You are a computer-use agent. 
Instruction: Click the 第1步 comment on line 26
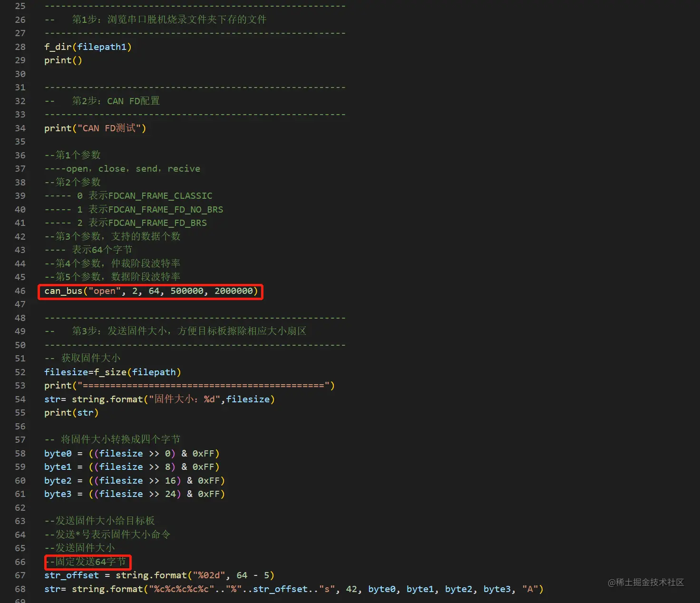tap(156, 19)
